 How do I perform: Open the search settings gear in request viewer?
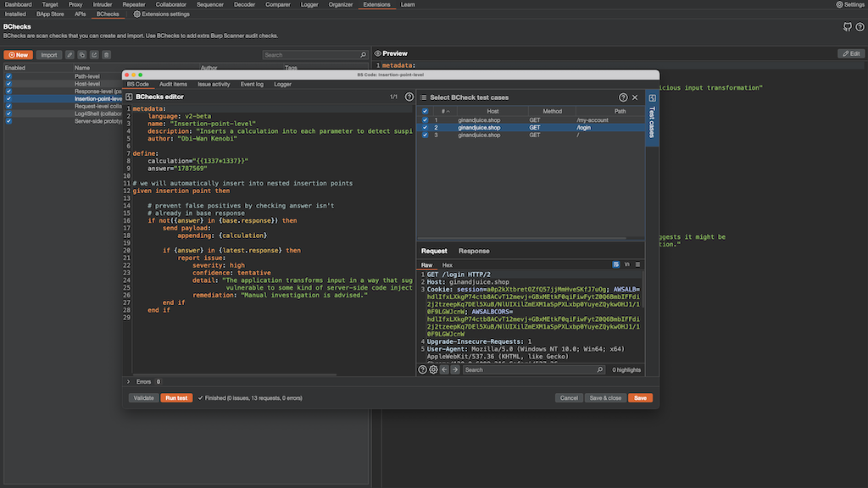click(433, 369)
